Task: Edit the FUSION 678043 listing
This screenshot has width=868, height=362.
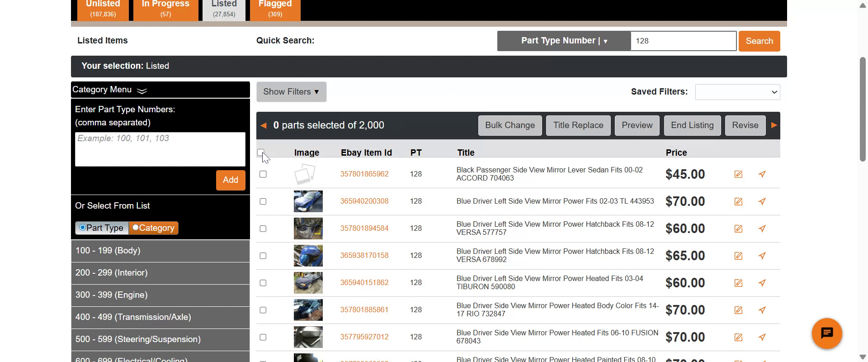Action: 738,337
